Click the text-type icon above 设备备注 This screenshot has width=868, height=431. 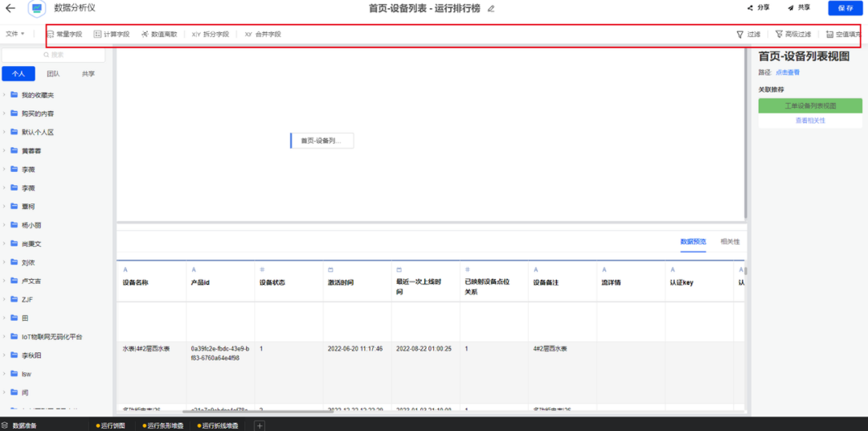pos(536,270)
